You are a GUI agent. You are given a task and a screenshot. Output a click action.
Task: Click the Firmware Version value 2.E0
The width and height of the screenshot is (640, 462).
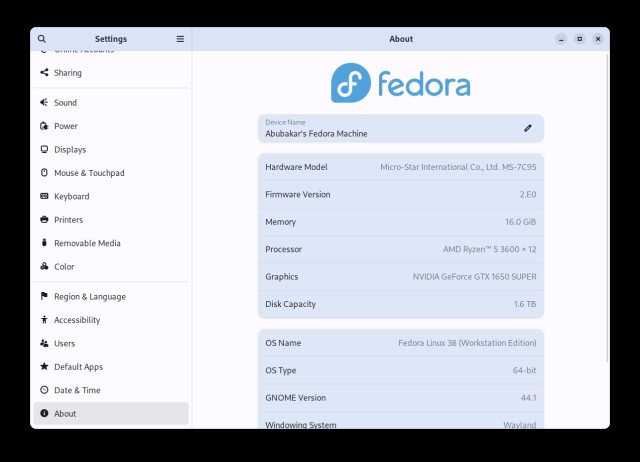pyautogui.click(x=528, y=194)
